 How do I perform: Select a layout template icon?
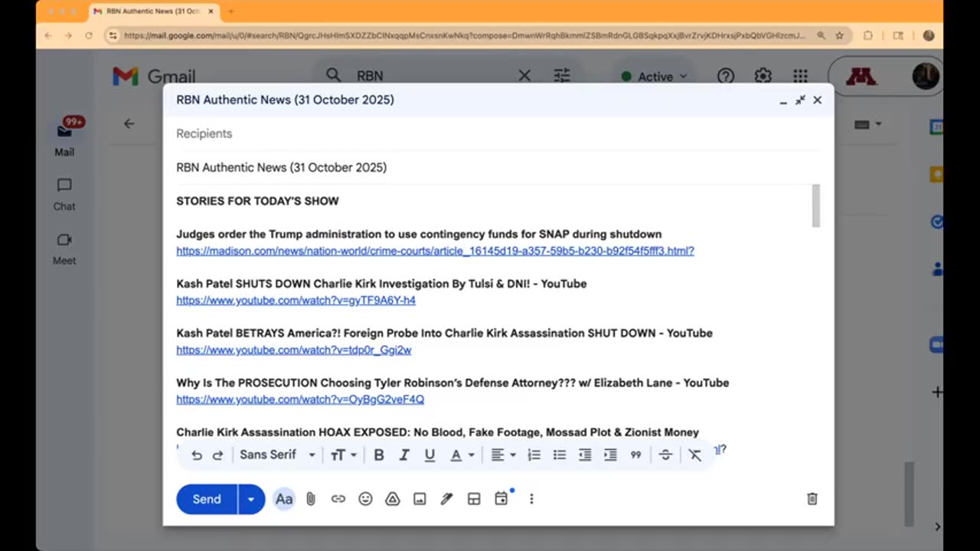coord(474,499)
